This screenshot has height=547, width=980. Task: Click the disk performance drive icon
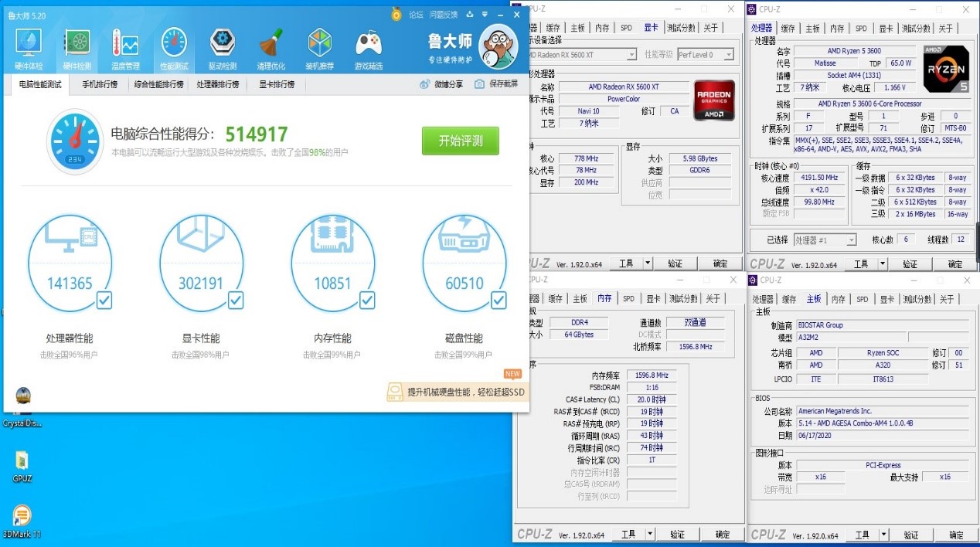(x=464, y=235)
